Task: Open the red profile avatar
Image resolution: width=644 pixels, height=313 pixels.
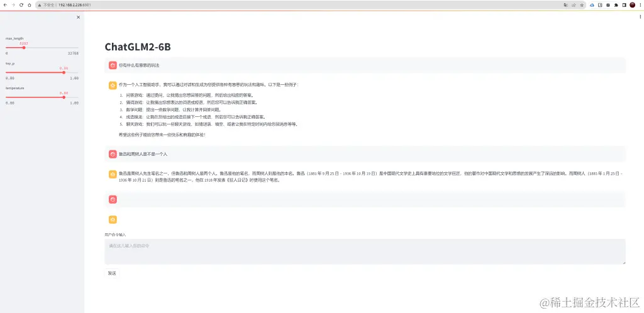Action: 632,5
